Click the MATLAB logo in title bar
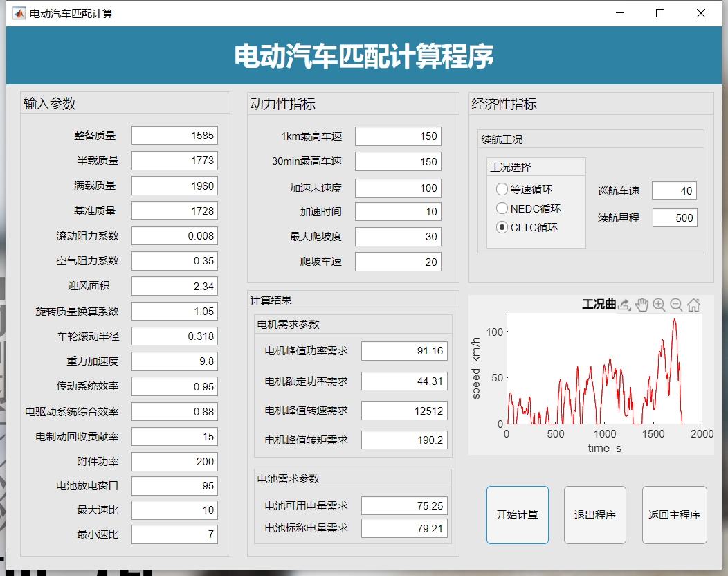Image resolution: width=728 pixels, height=576 pixels. 19,13
